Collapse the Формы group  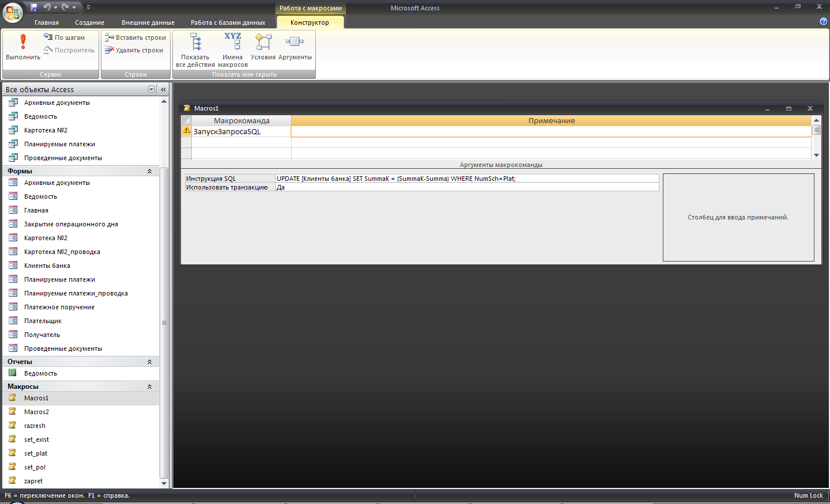tap(149, 171)
